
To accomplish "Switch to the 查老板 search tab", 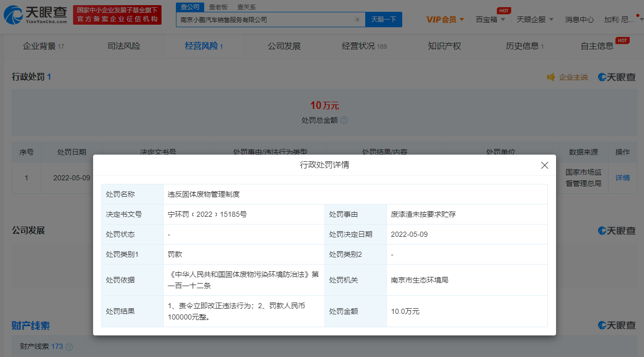I will point(218,7).
